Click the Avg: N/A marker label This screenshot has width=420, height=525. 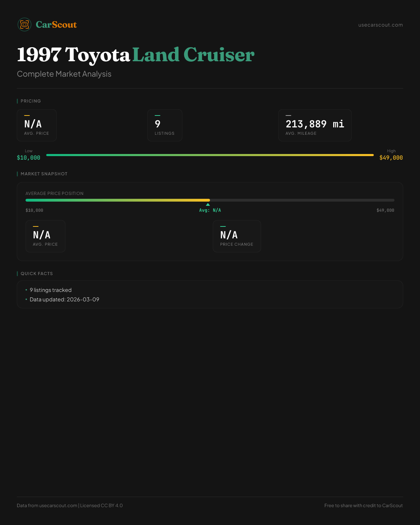click(210, 210)
